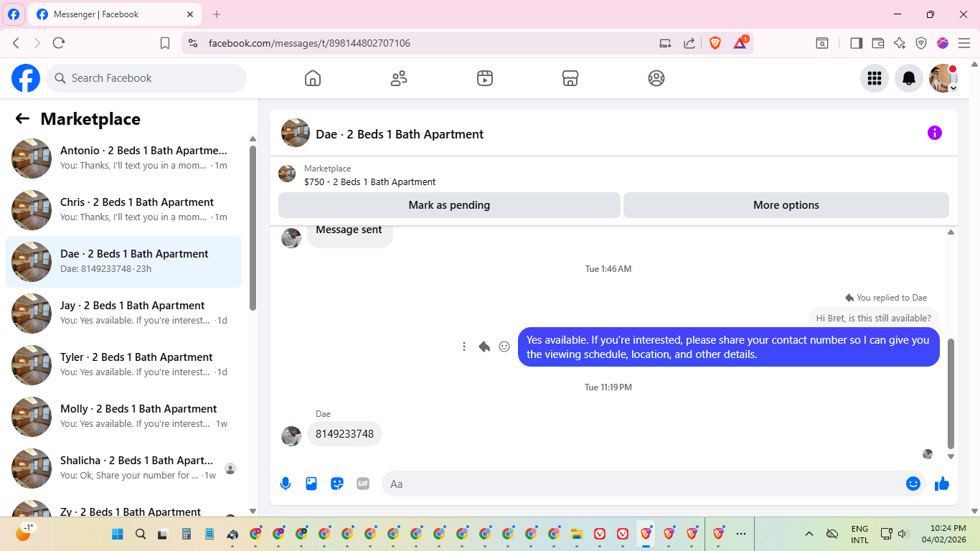This screenshot has width=980, height=551.
Task: Open Windows Start menu
Action: [x=118, y=534]
